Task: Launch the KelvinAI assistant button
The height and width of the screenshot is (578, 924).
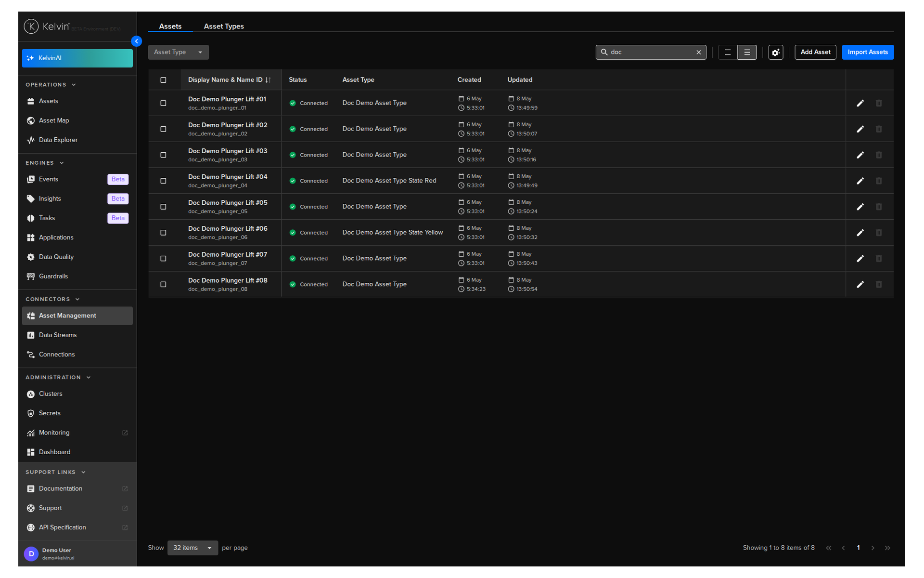Action: point(77,58)
